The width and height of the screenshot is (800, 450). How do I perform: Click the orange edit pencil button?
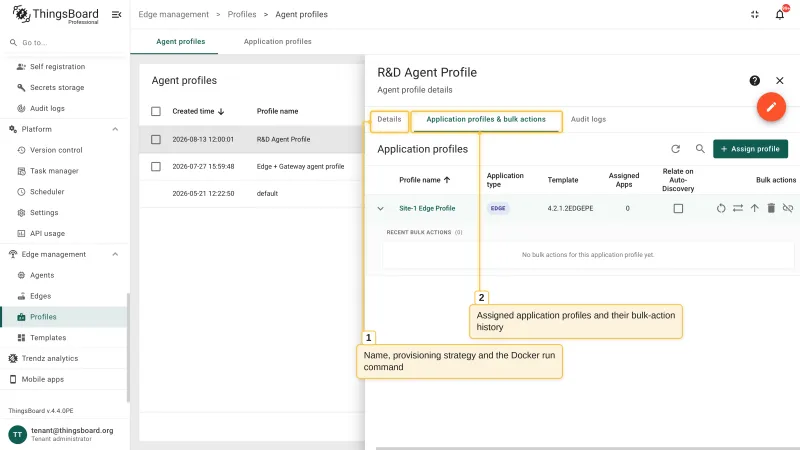[771, 107]
